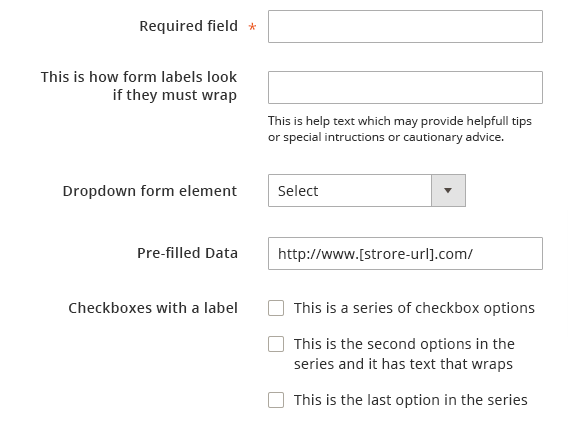Click the Required field label
The width and height of the screenshot is (568, 429).
(x=188, y=26)
